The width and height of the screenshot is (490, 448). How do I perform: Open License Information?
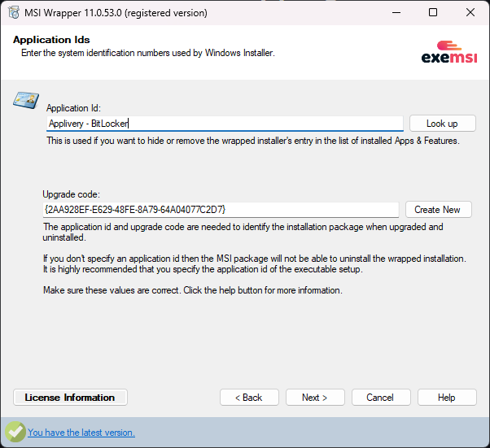[70, 398]
